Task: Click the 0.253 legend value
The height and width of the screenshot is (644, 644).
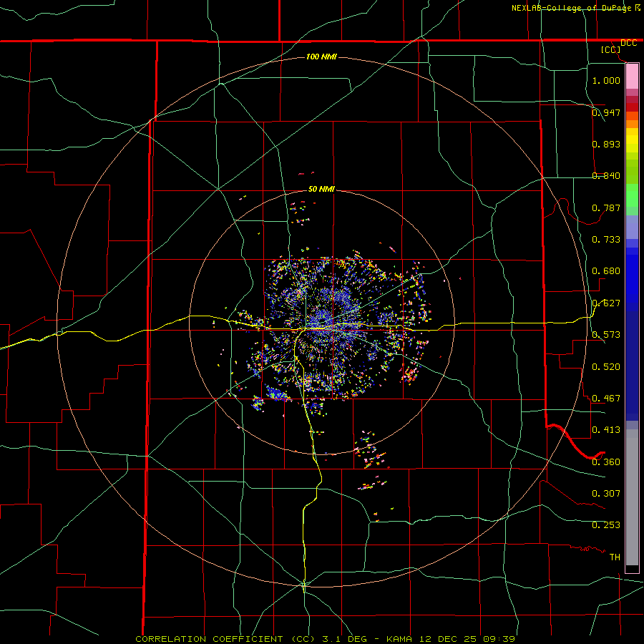Action: coord(606,525)
